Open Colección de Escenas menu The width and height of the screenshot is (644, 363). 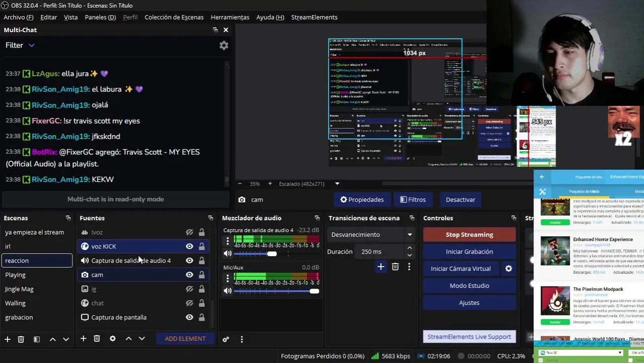coord(174,17)
